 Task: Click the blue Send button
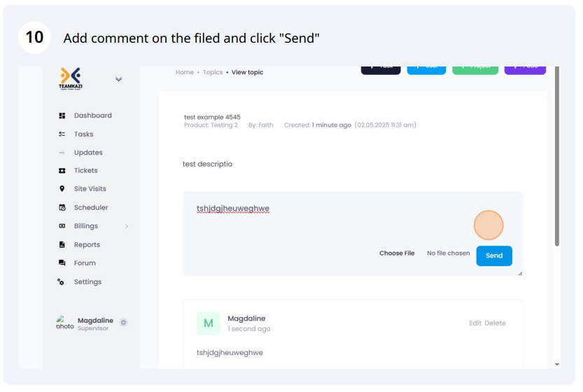(x=494, y=256)
